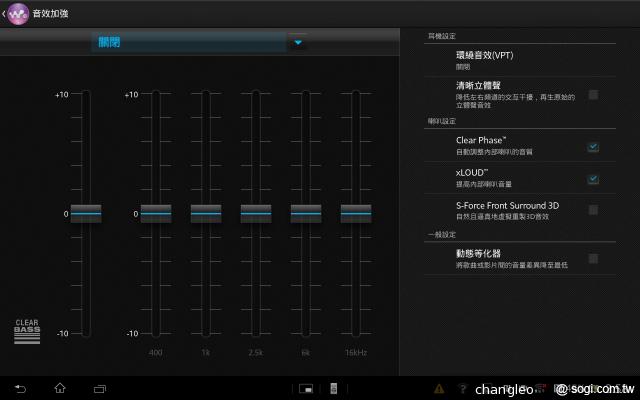Enable the 動態等化器 checkbox
The width and height of the screenshot is (640, 400).
pos(593,258)
